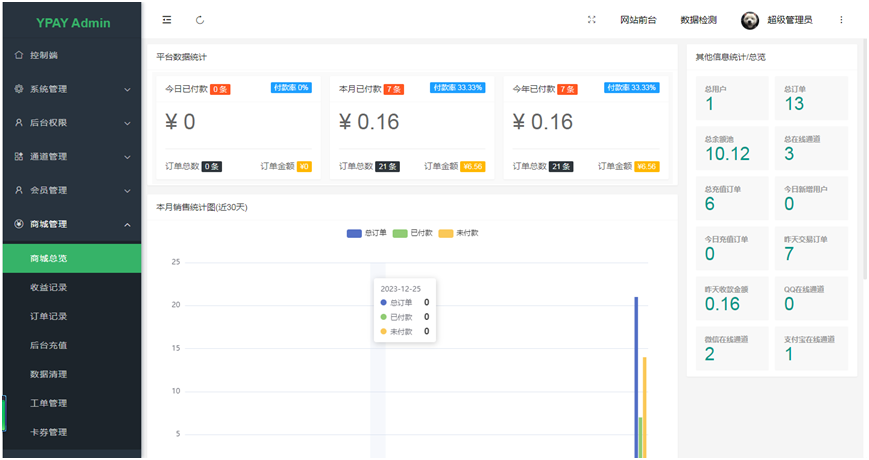Open 收益记录 submenu item

[x=72, y=287]
